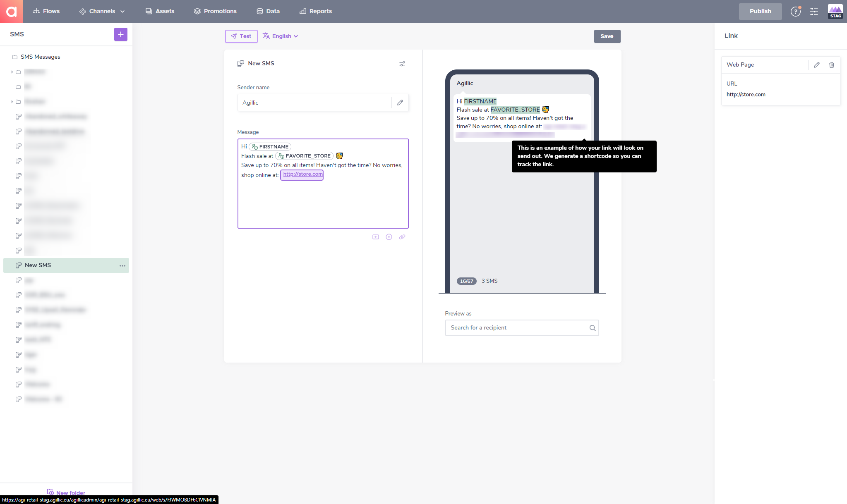Click the Agillic logo in the top-left corner
The image size is (847, 504).
tap(11, 11)
